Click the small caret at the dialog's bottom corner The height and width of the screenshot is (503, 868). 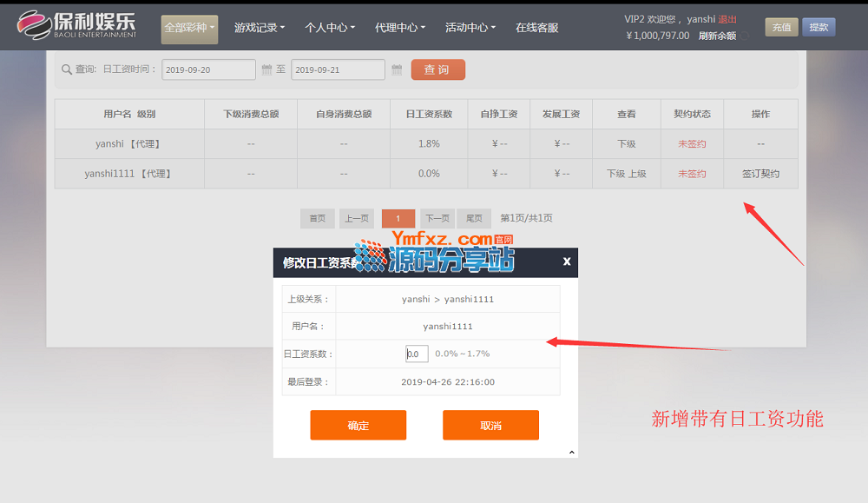pos(571,452)
